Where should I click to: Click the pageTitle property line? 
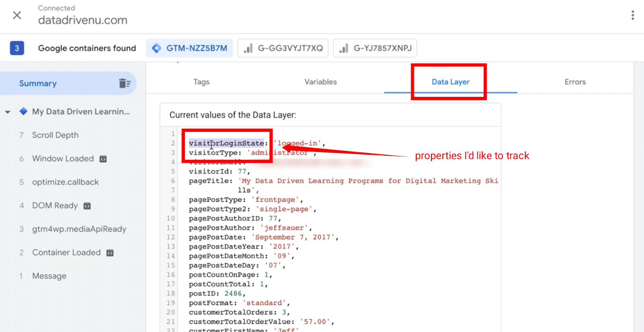tap(343, 181)
